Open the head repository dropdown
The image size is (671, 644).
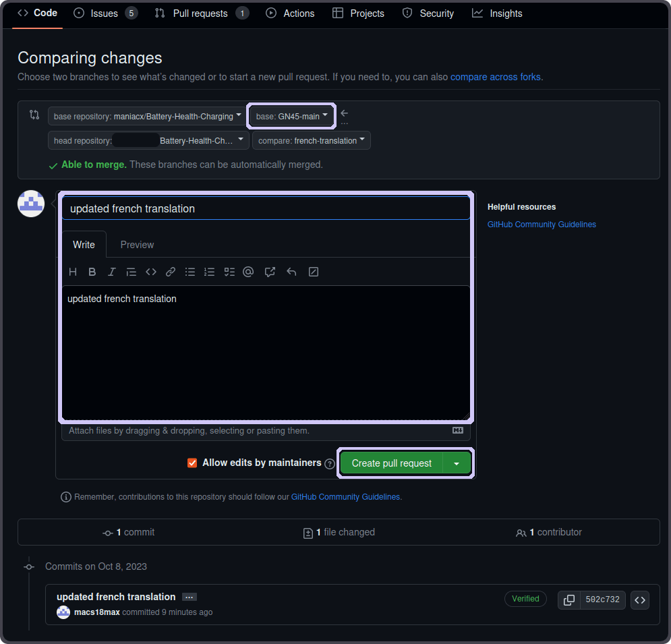(148, 140)
